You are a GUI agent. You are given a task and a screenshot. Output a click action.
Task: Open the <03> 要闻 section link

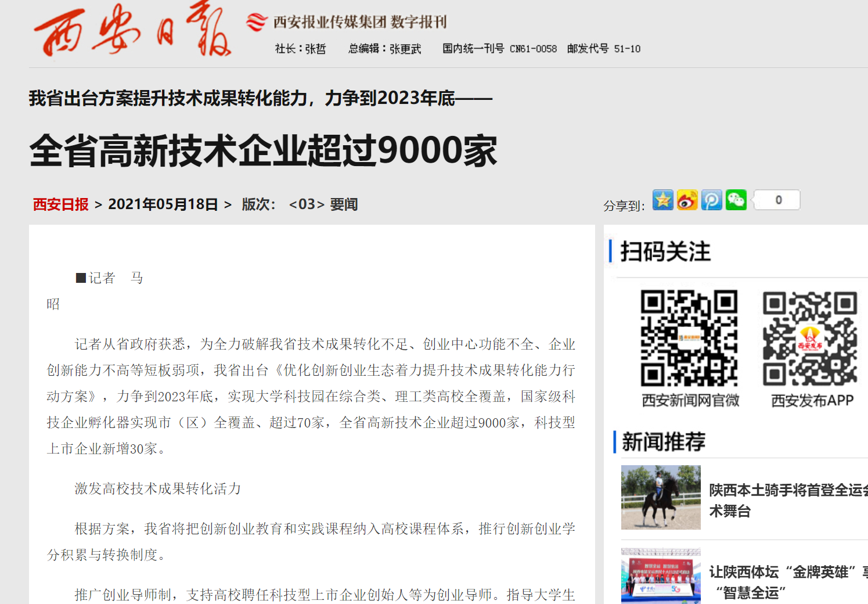coord(323,204)
